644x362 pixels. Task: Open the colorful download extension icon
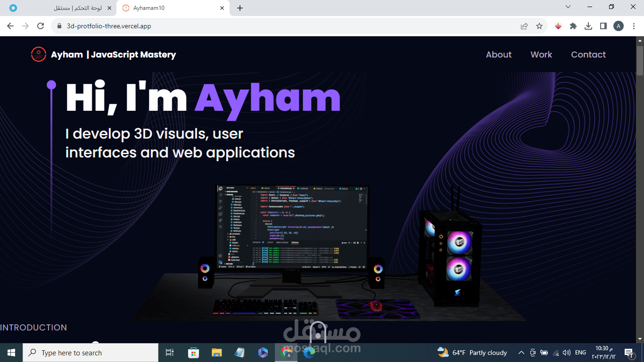[558, 26]
